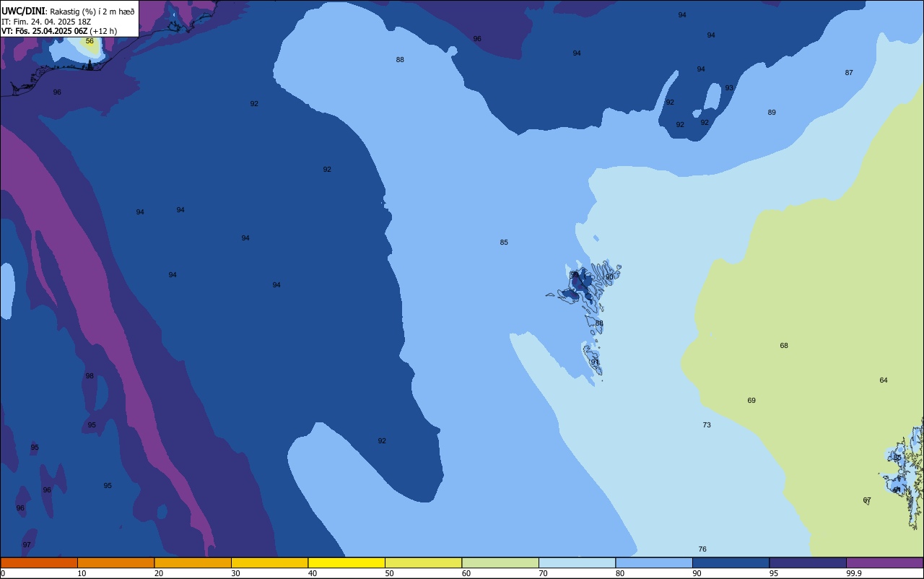The width and height of the screenshot is (924, 579).
Task: Click the map value '76' near bottom
Action: (x=702, y=549)
